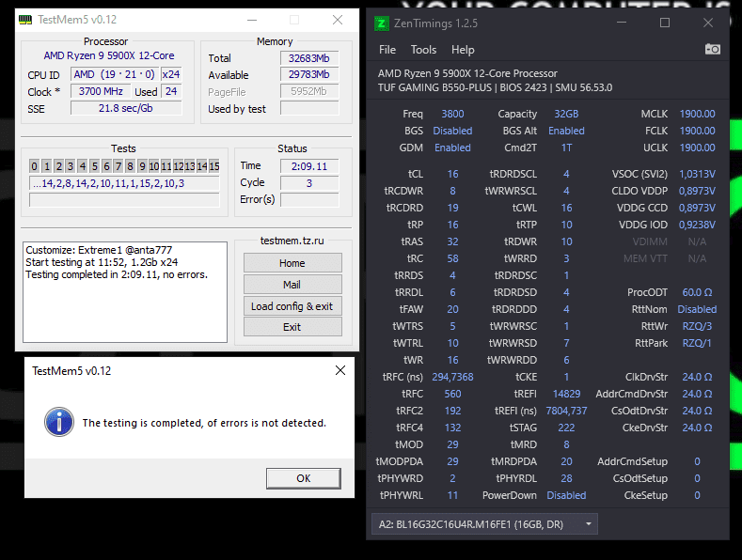Click the Exit button in TestMem5

[x=292, y=327]
